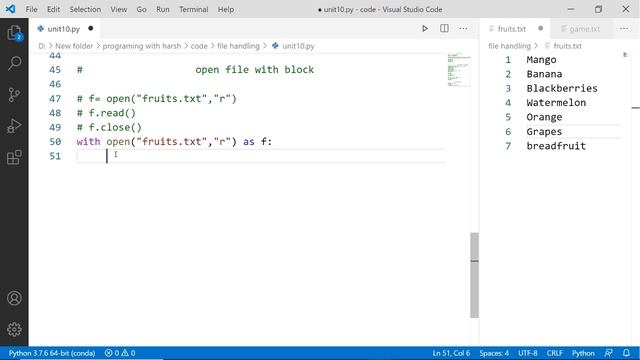Click commented line '# f.close()'

109,127
